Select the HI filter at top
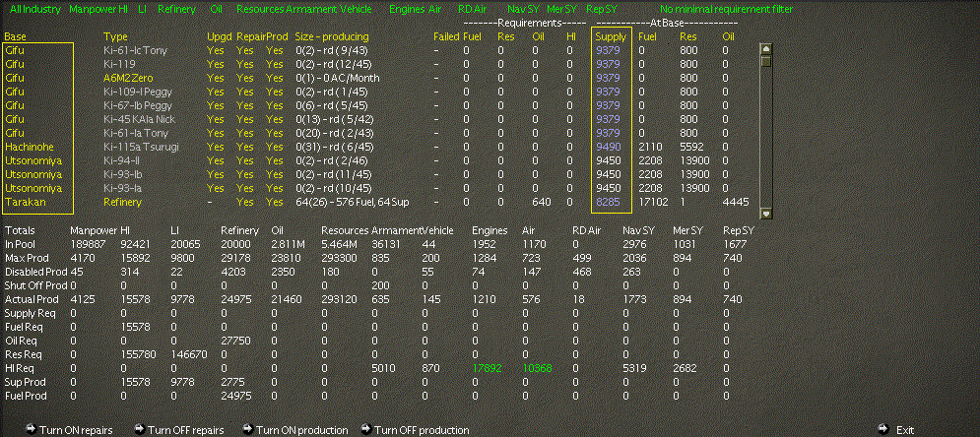Image resolution: width=980 pixels, height=437 pixels. tap(124, 10)
